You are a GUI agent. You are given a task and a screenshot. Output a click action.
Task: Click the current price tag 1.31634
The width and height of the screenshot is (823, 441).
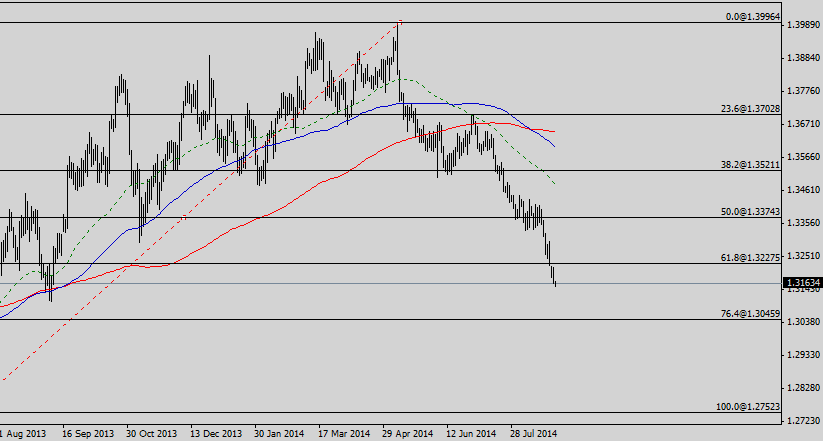point(803,283)
